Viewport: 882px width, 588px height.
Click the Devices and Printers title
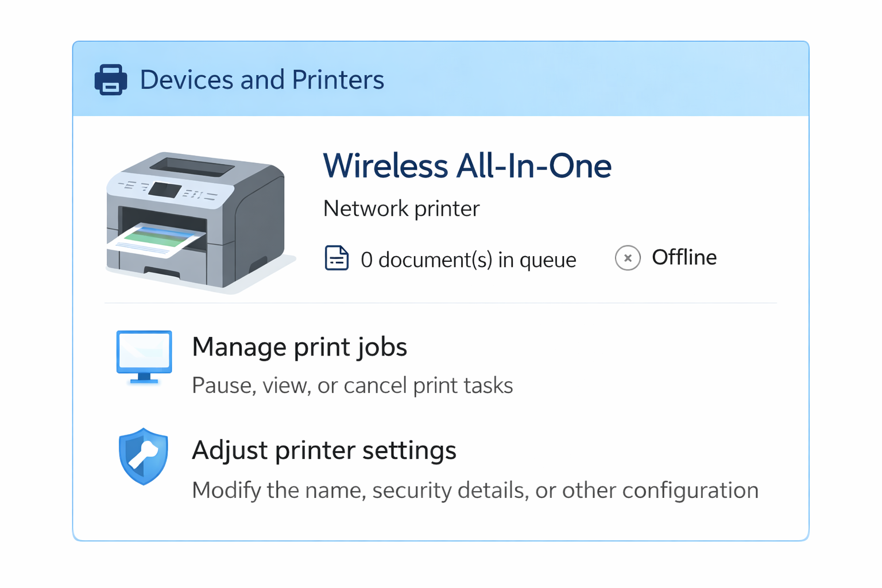tap(262, 80)
